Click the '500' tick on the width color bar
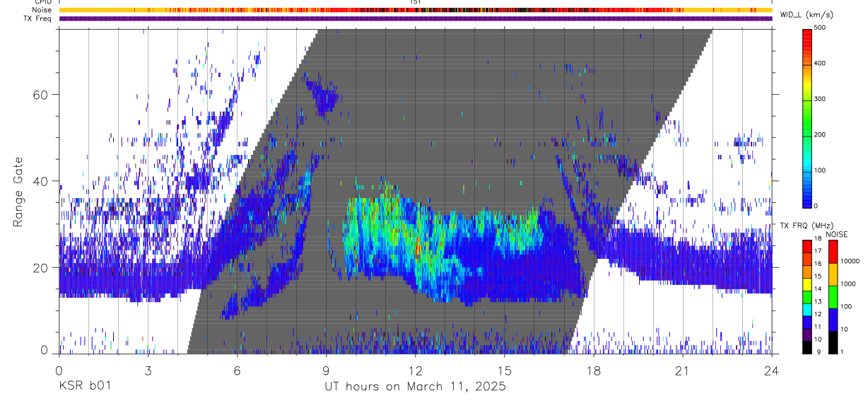Image resolution: width=868 pixels, height=401 pixels. click(x=821, y=28)
